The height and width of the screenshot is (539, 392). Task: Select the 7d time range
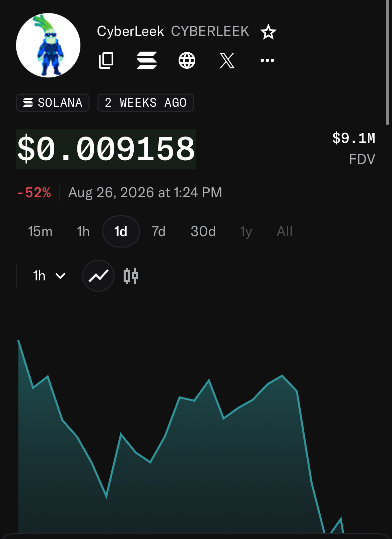coord(159,231)
